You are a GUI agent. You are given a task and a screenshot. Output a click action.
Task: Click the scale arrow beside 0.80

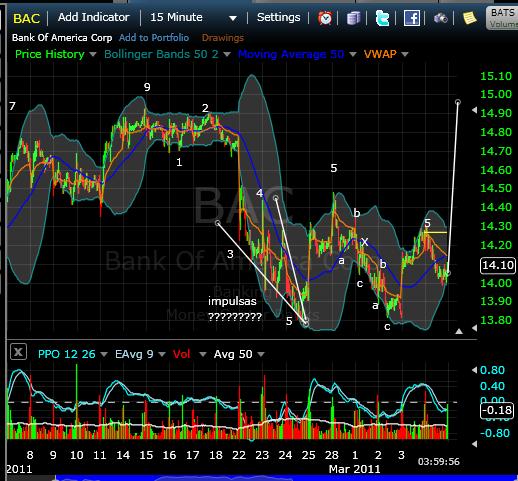pyautogui.click(x=474, y=370)
